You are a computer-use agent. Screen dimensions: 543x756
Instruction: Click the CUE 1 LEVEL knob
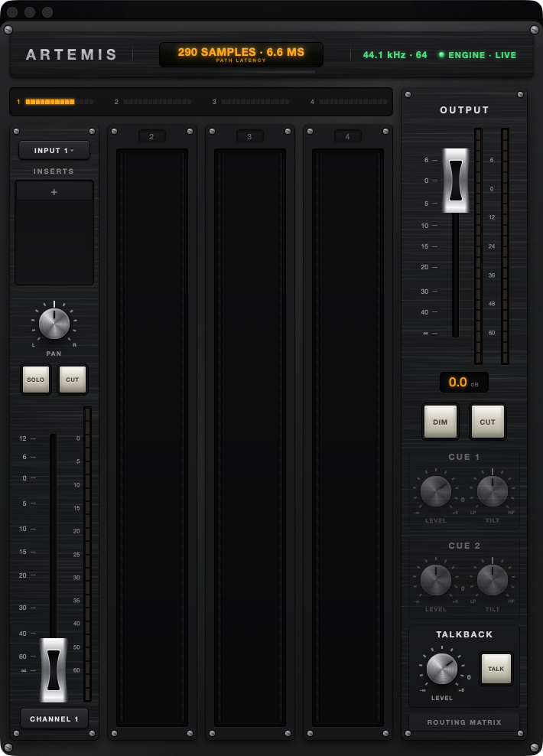[x=436, y=491]
